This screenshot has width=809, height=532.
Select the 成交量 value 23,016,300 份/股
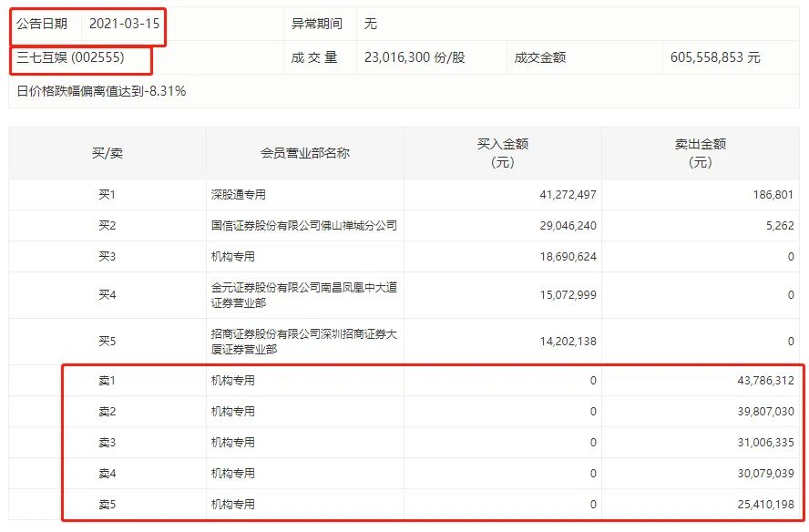pyautogui.click(x=409, y=57)
